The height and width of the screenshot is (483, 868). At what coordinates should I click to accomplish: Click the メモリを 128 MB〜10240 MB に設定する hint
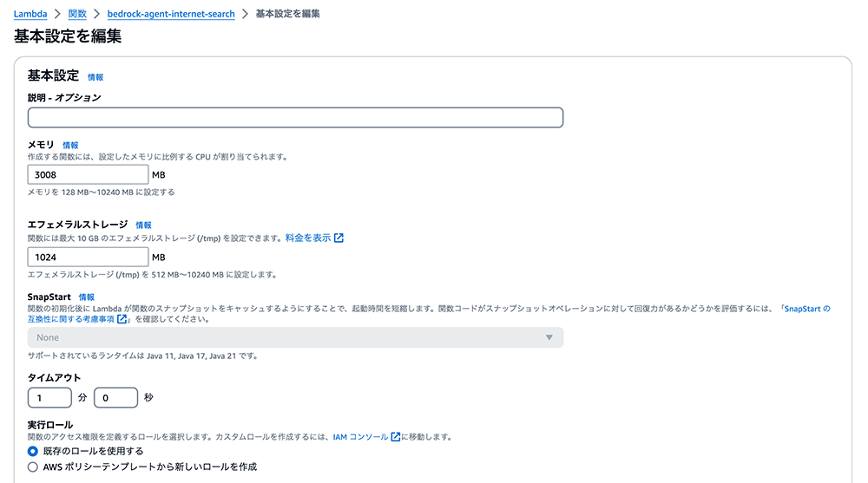point(102,193)
